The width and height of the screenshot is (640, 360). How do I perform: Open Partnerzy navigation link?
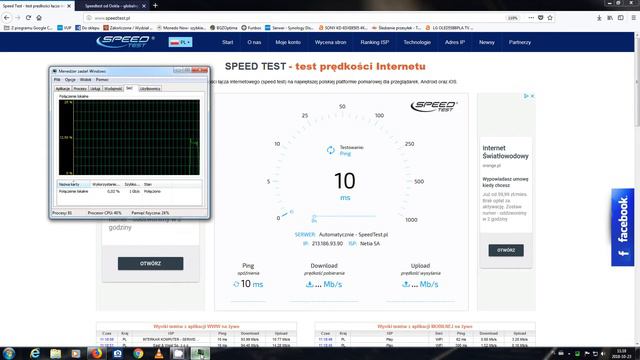coord(520,42)
